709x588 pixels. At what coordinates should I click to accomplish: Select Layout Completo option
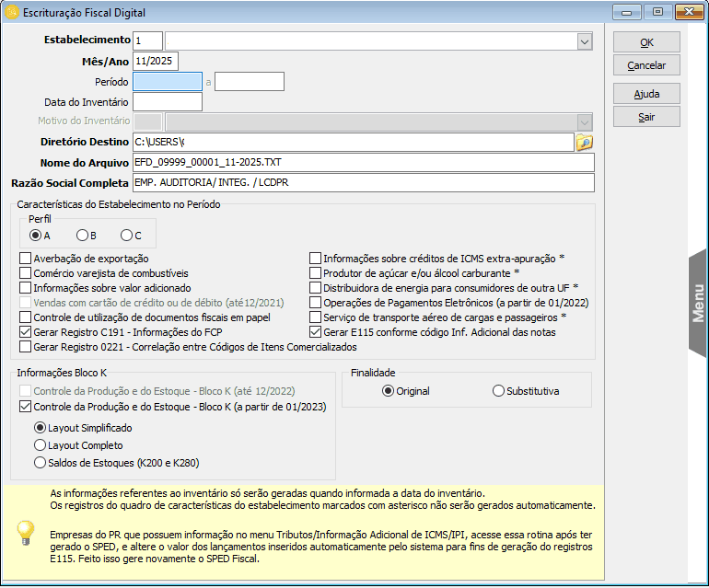click(40, 444)
